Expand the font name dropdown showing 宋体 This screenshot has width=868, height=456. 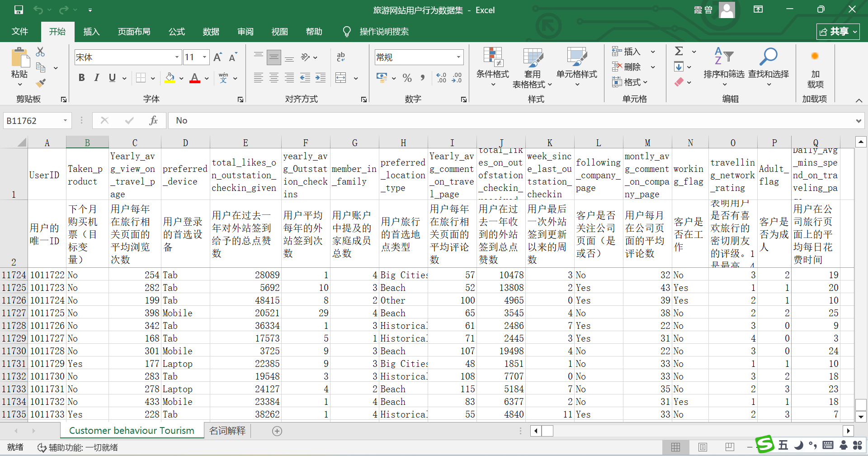(x=177, y=57)
